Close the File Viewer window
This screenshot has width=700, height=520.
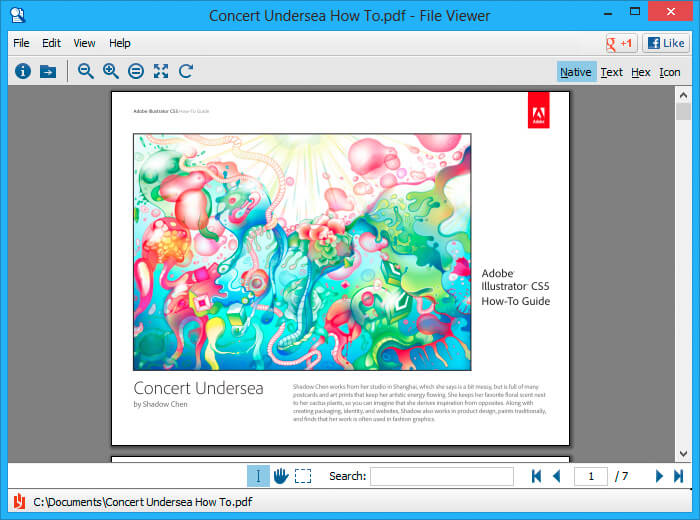click(670, 12)
